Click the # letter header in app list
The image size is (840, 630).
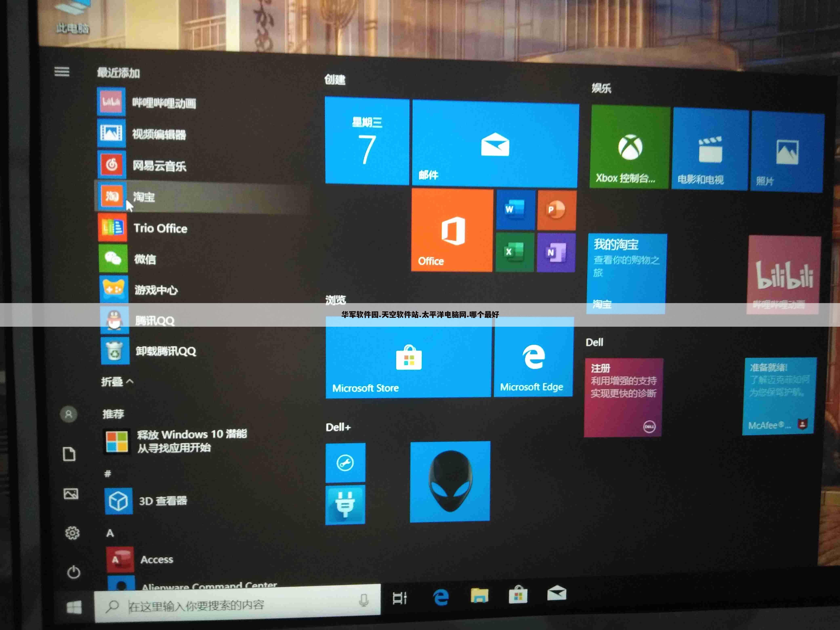click(x=108, y=474)
